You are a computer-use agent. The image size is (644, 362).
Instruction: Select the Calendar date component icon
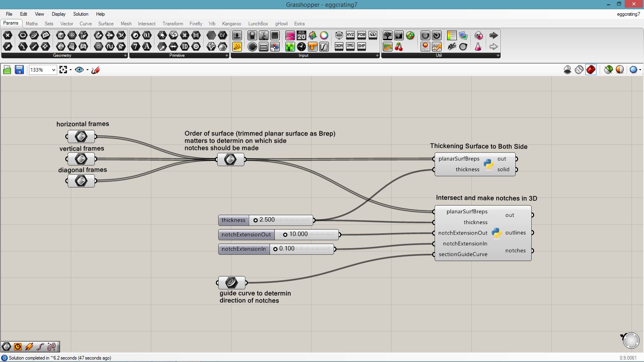pyautogui.click(x=301, y=35)
